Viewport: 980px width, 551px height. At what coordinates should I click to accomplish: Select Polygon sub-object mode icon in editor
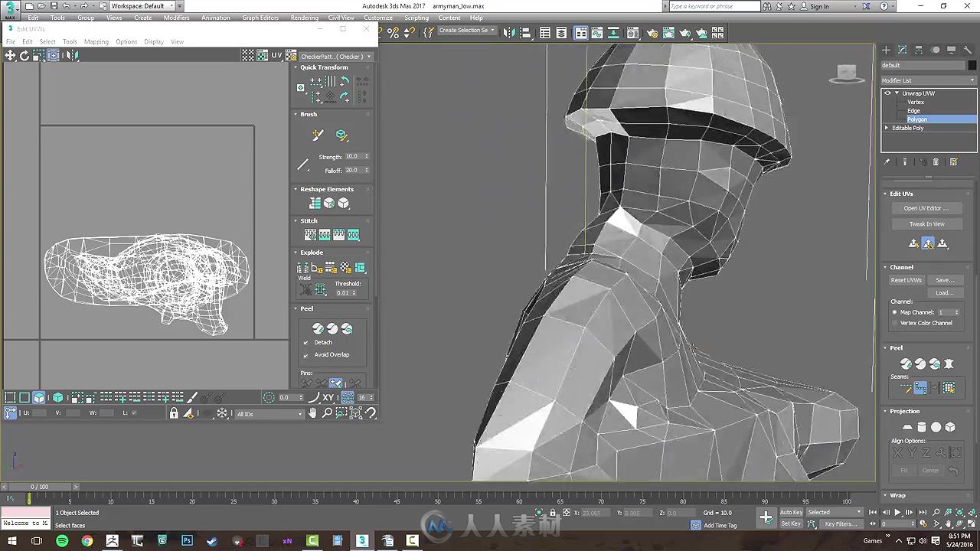(39, 397)
